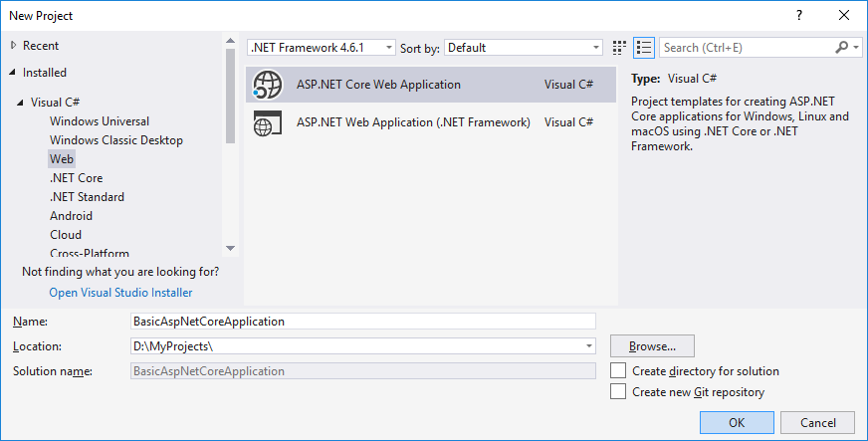The height and width of the screenshot is (441, 868).
Task: Click the project Name input field
Action: tap(362, 322)
